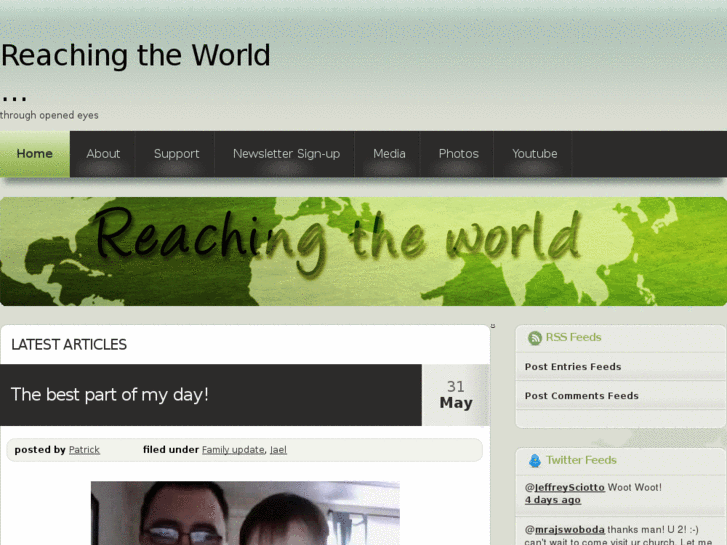
Task: Click the Reaching the world banner image
Action: coord(364,251)
